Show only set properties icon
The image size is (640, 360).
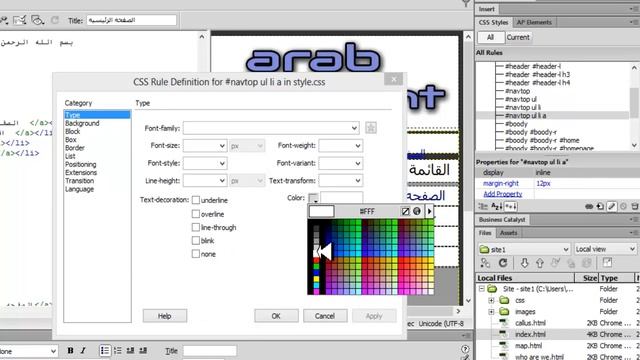tap(511, 206)
